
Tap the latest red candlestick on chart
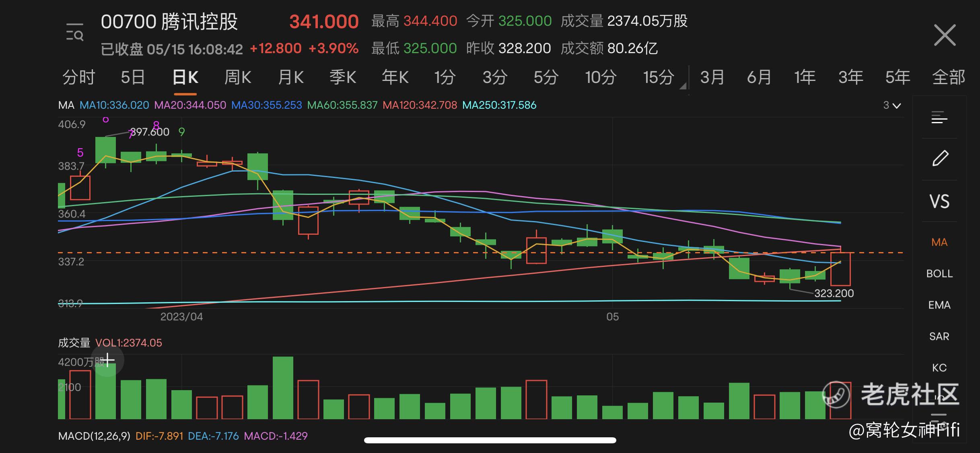pos(840,269)
